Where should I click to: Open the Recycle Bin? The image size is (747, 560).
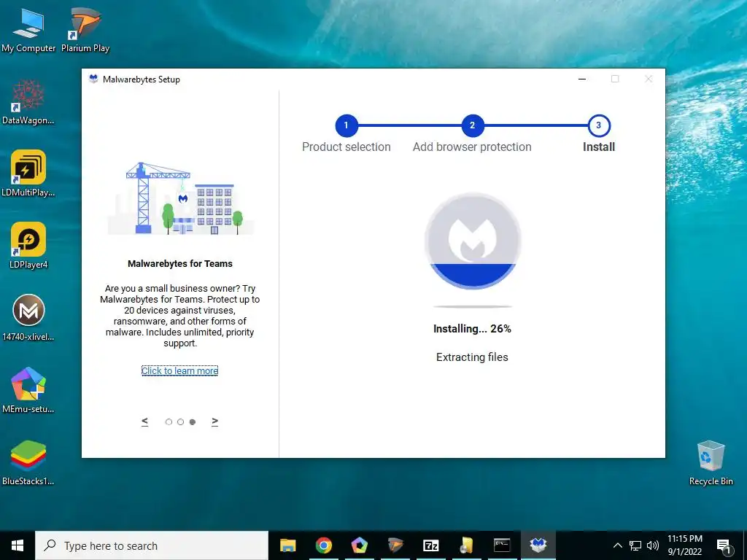click(x=711, y=463)
